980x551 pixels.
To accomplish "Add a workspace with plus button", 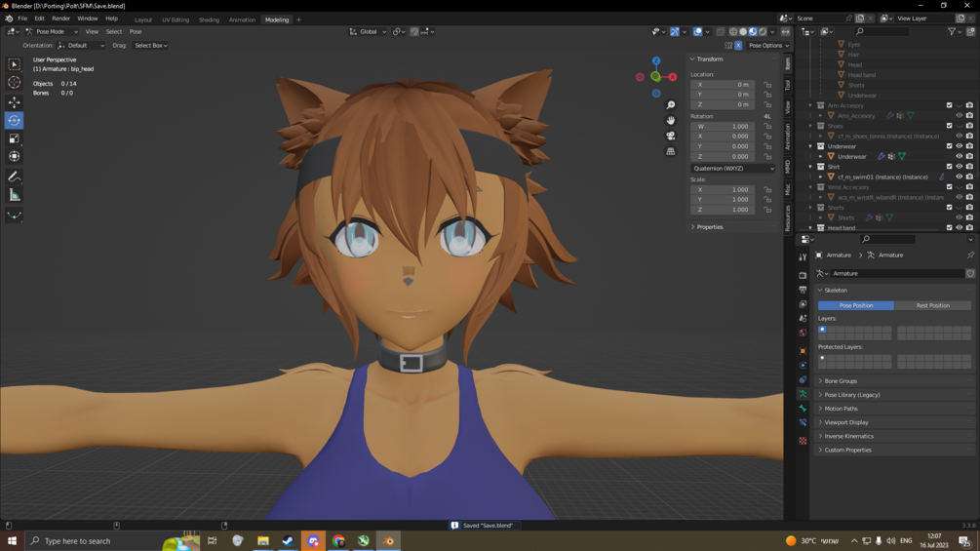I will [x=298, y=20].
